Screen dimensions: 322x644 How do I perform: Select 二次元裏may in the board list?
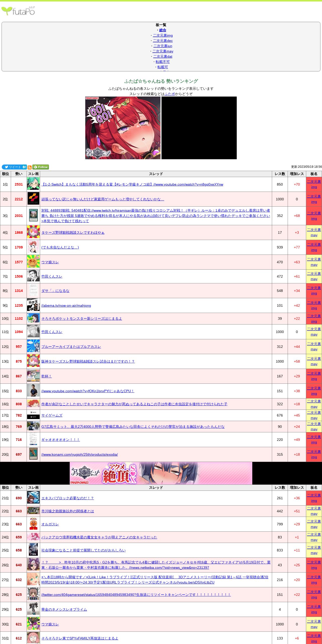pyautogui.click(x=163, y=51)
